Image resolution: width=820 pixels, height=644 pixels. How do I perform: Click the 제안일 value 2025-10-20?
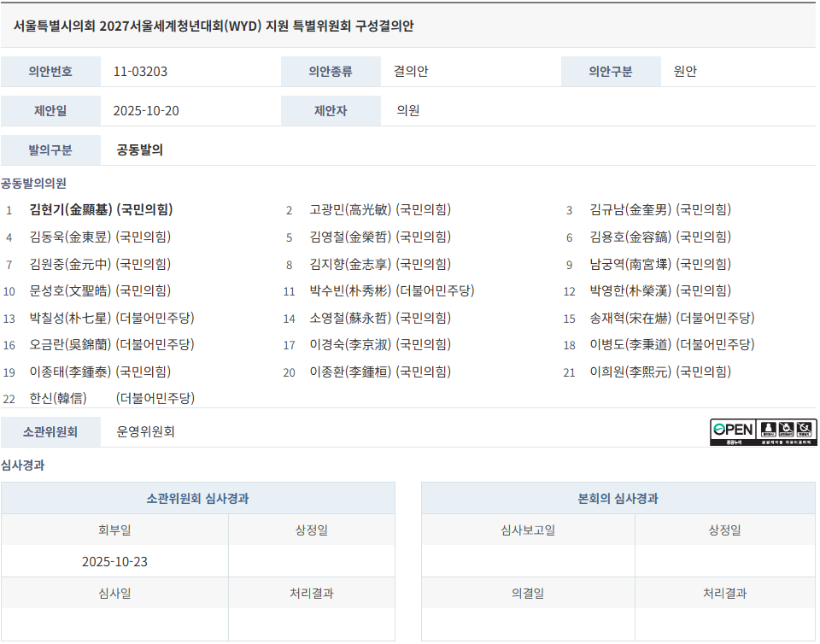[x=146, y=110]
